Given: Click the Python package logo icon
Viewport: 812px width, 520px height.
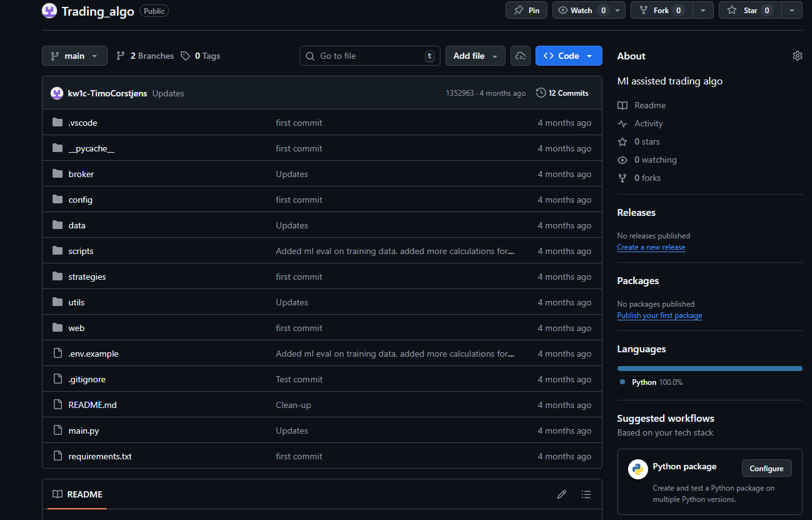Looking at the screenshot, I should 637,469.
